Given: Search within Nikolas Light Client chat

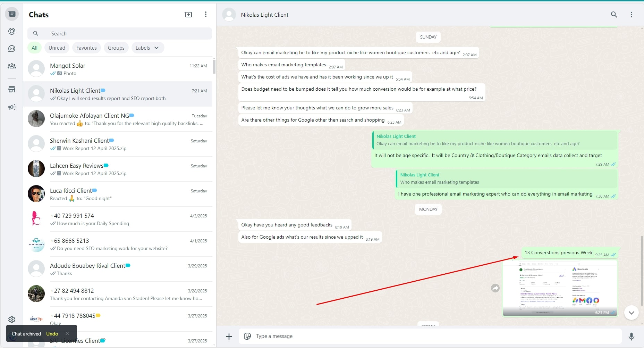Looking at the screenshot, I should pyautogui.click(x=614, y=15).
